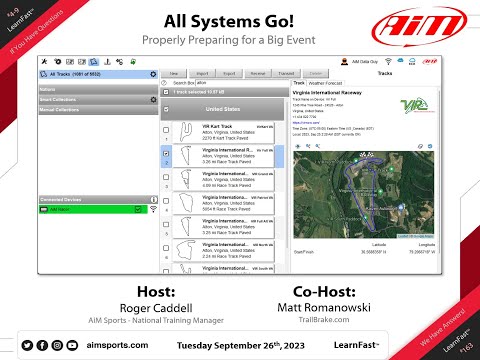Image resolution: width=480 pixels, height=360 pixels.
Task: Check the 2.24 mi VIR North track checkbox
Action: click(x=166, y=248)
